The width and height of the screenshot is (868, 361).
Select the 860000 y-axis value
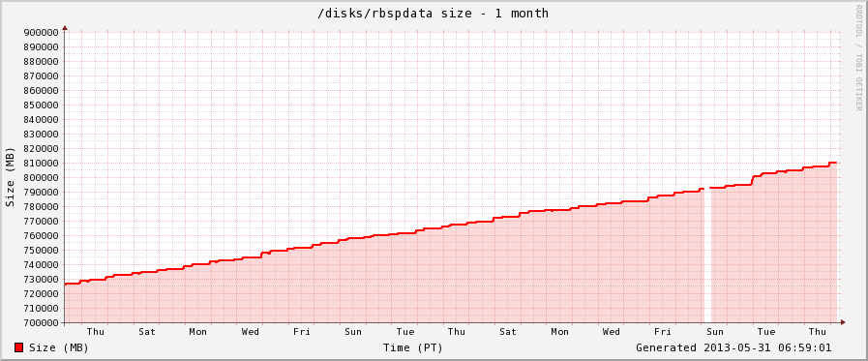point(41,90)
